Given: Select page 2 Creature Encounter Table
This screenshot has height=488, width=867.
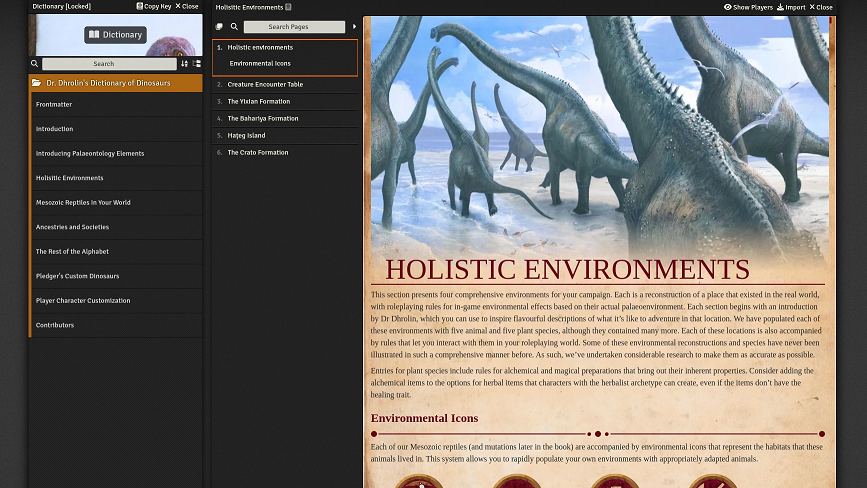Looking at the screenshot, I should pyautogui.click(x=285, y=85).
